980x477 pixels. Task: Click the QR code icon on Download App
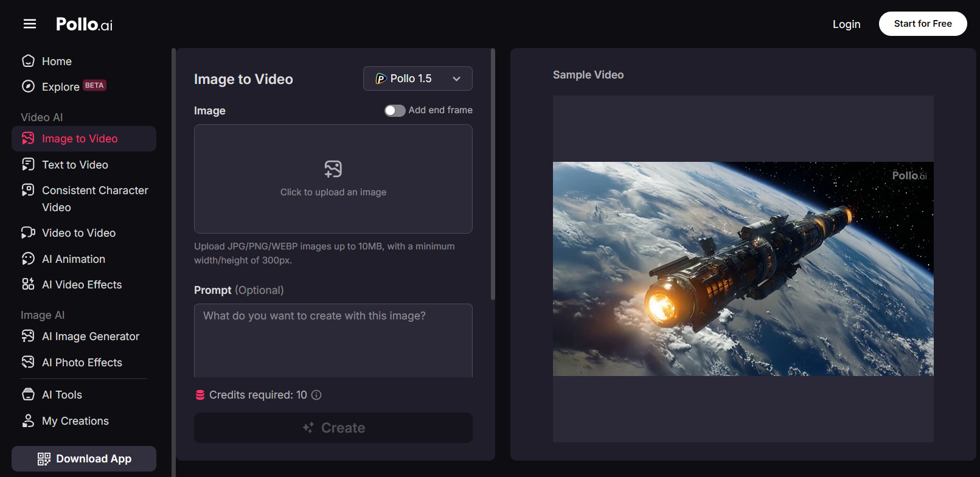pyautogui.click(x=44, y=459)
